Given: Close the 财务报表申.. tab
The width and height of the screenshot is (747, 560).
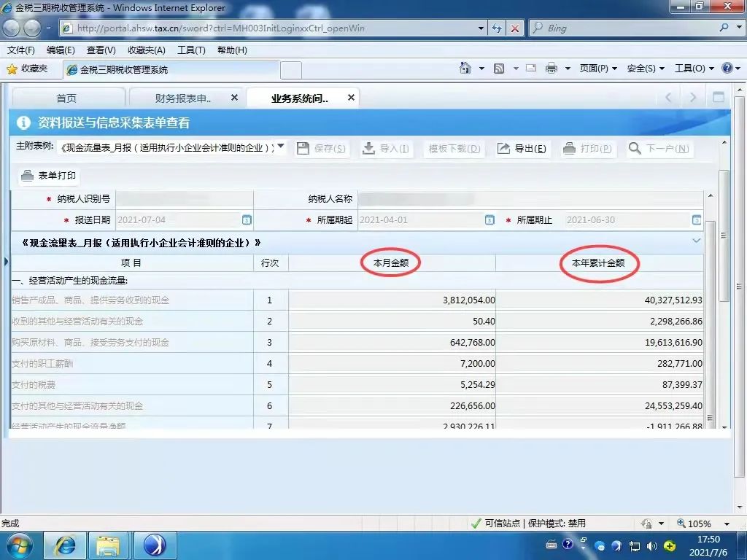Looking at the screenshot, I should 234,98.
